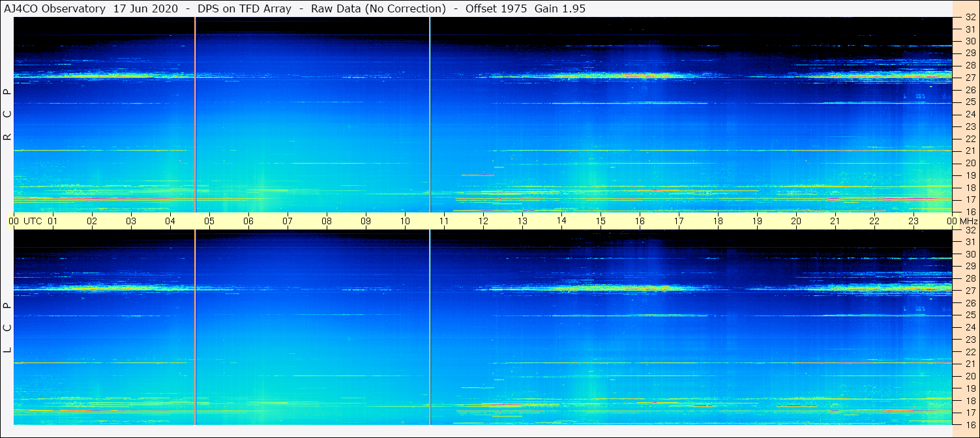Click the 25 MHz label on the RCP scale

coord(970,102)
